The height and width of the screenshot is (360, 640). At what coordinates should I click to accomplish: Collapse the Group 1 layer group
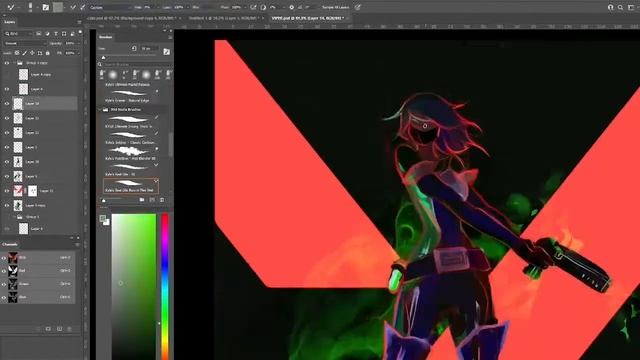14,217
